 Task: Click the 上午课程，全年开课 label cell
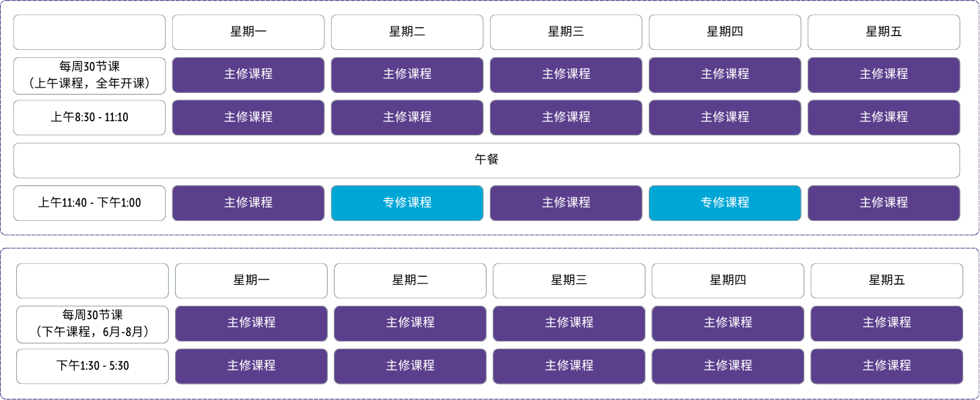click(90, 75)
